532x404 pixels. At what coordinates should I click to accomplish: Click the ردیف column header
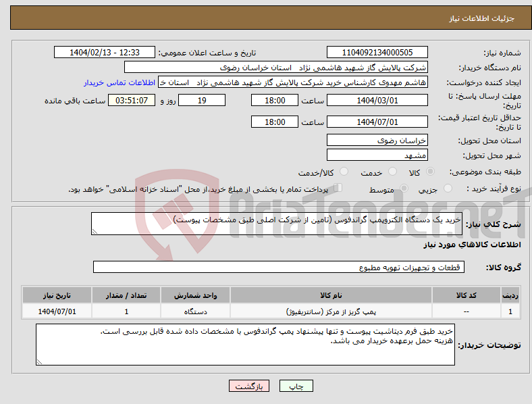[510, 295]
